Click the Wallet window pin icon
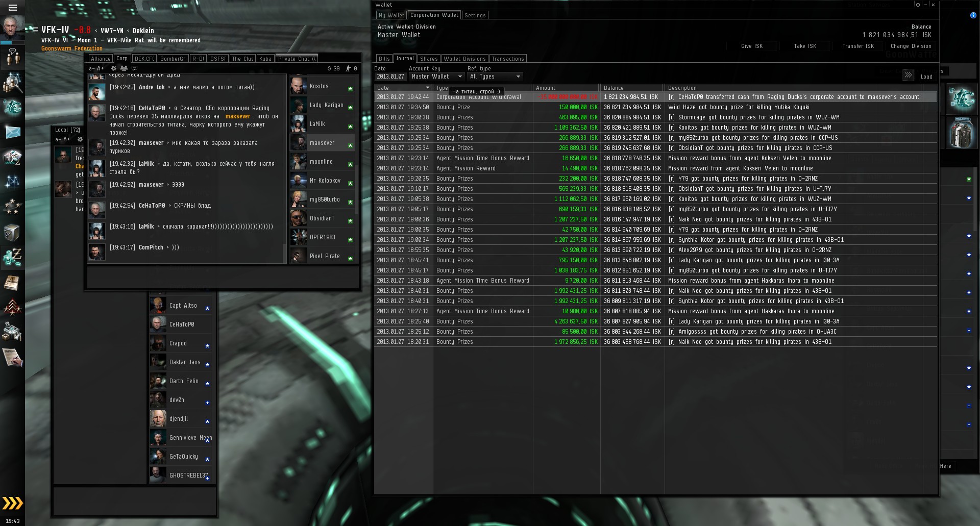The image size is (980, 526). coord(918,5)
